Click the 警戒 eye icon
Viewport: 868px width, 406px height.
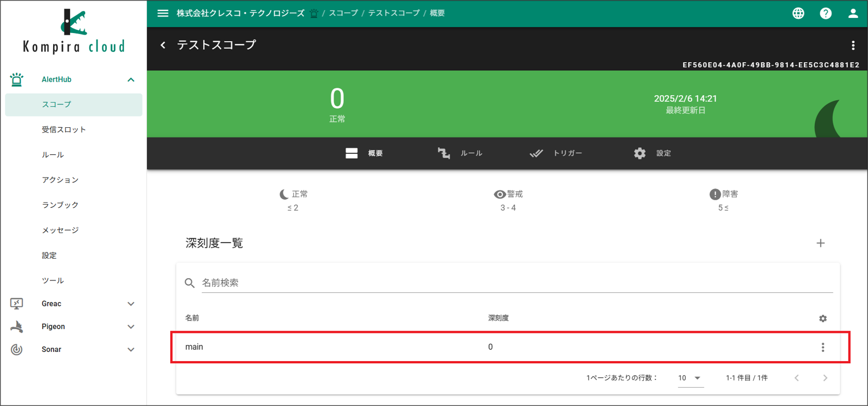[500, 194]
